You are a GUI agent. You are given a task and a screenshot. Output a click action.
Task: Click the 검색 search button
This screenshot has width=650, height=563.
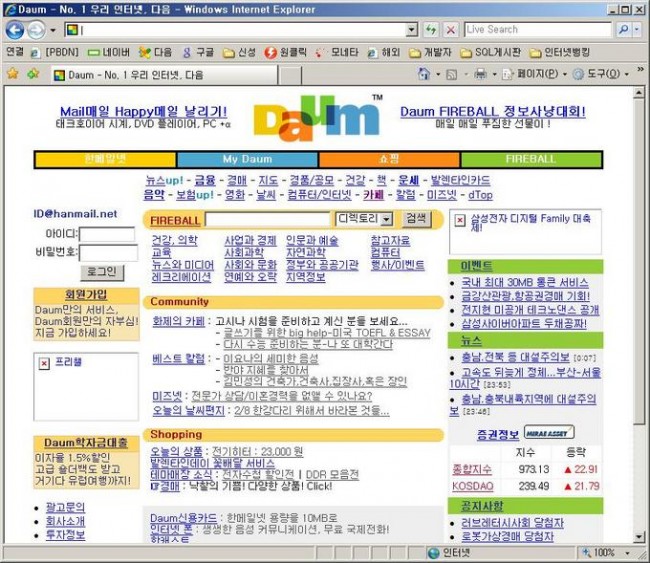(416, 219)
